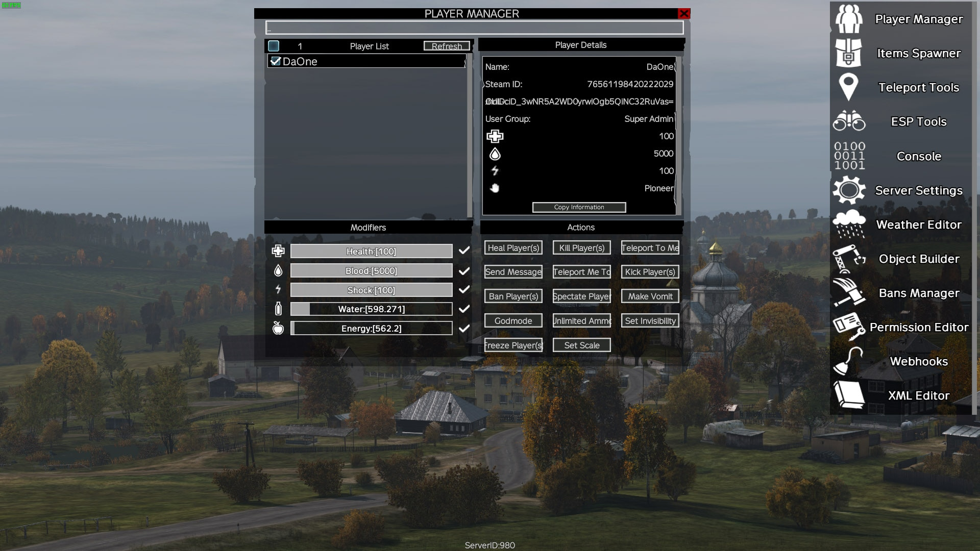Click Teleport To Me button
The height and width of the screenshot is (551, 980).
tap(650, 247)
